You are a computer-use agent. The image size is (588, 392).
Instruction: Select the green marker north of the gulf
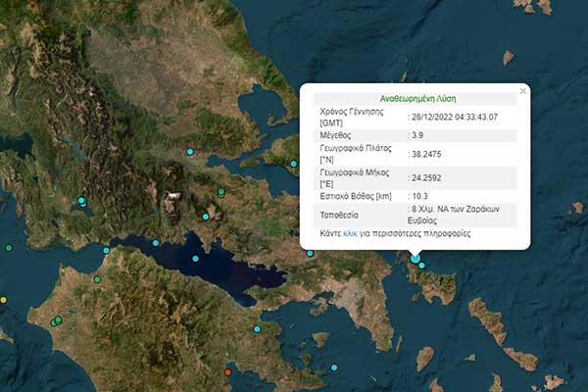[222, 192]
